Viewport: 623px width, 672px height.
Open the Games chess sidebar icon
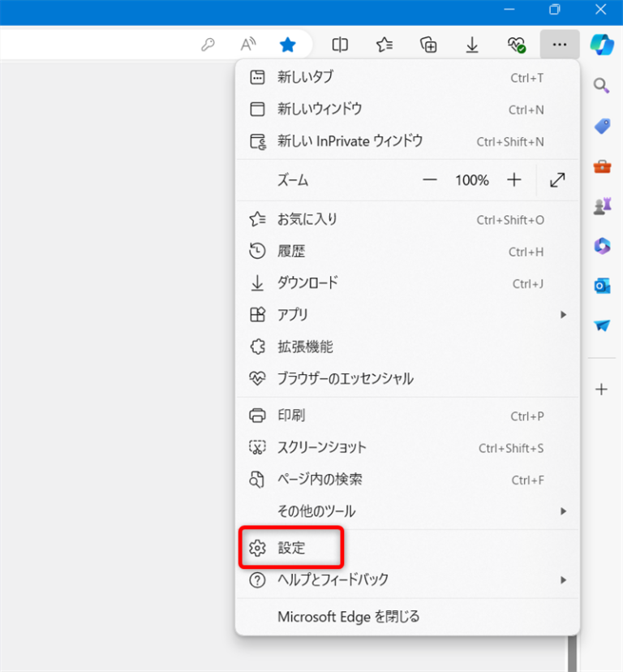[602, 206]
